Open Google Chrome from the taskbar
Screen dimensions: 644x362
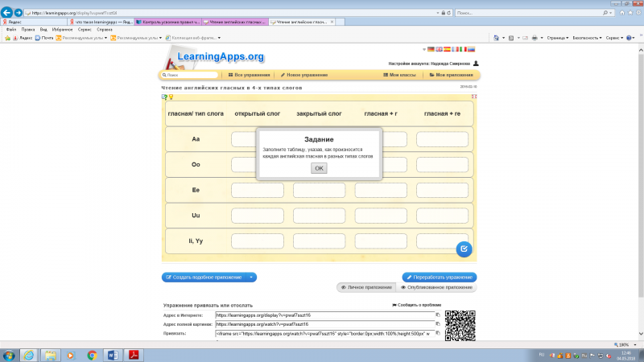click(x=92, y=356)
